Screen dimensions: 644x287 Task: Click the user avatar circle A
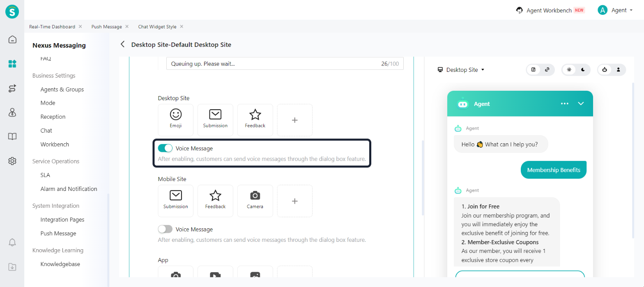tap(603, 10)
